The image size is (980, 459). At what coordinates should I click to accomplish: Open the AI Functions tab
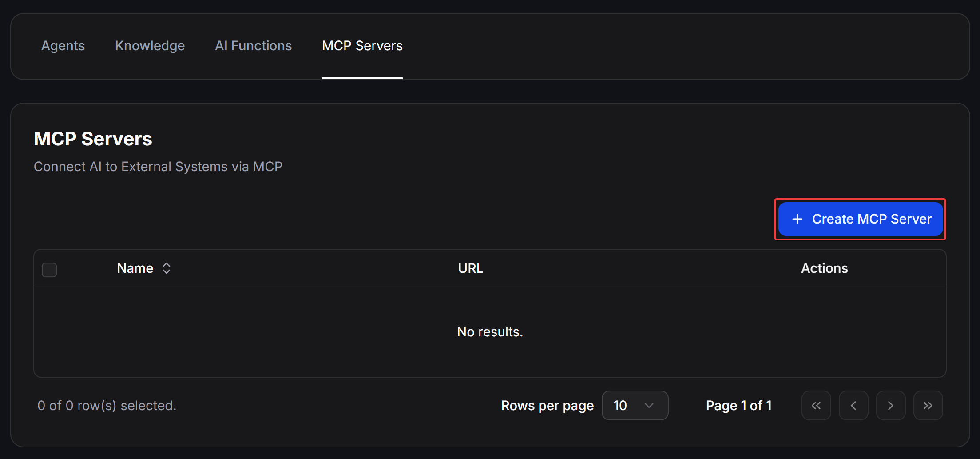[254, 46]
